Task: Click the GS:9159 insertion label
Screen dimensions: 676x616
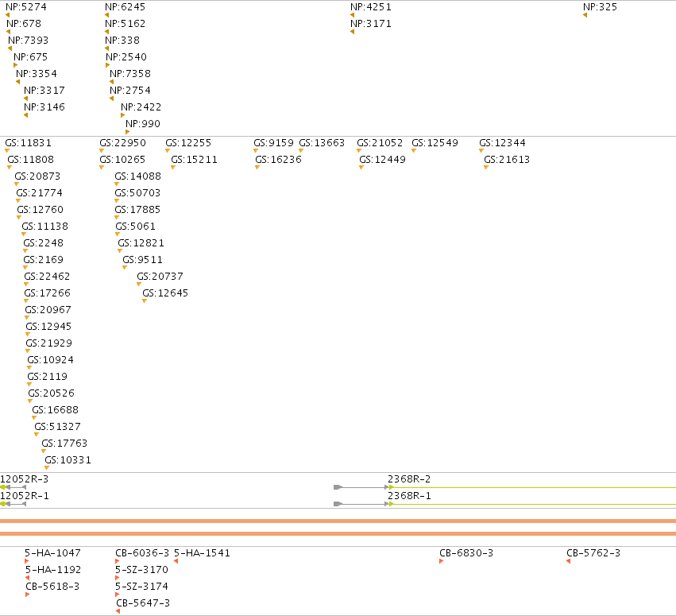Action: (274, 143)
